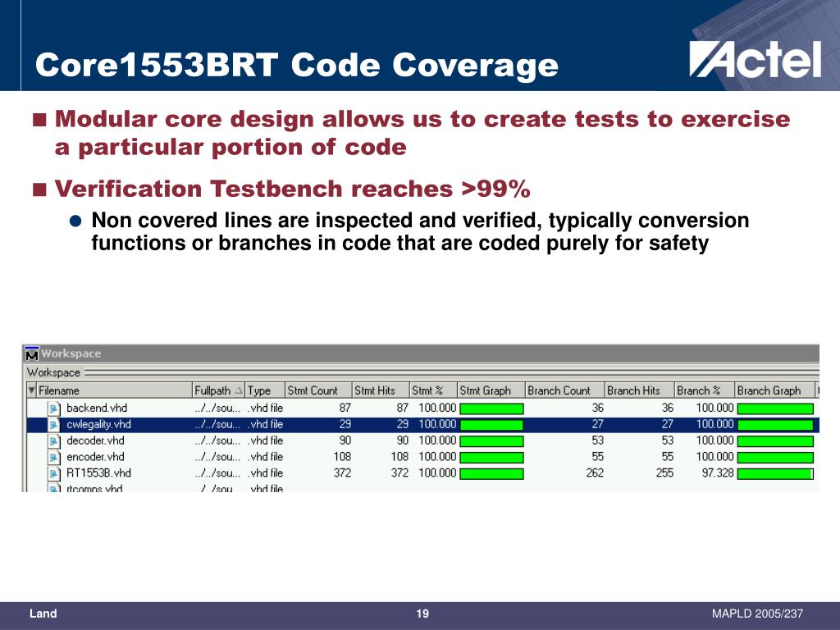Click encoder.vhd statement coverage bar

pos(492,458)
